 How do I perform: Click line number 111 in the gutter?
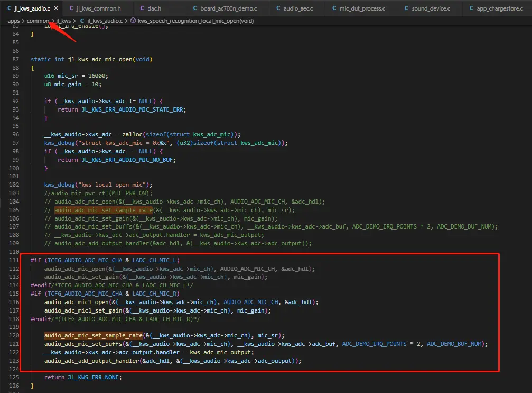14,260
